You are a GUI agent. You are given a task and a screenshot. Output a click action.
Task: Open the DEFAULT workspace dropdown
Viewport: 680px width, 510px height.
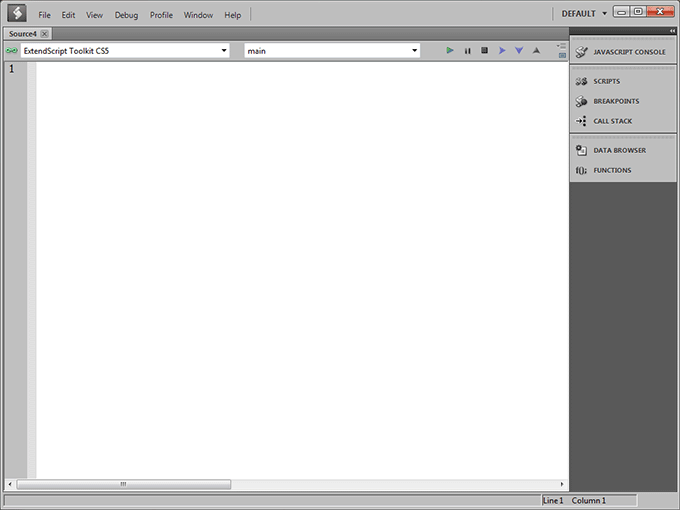584,14
